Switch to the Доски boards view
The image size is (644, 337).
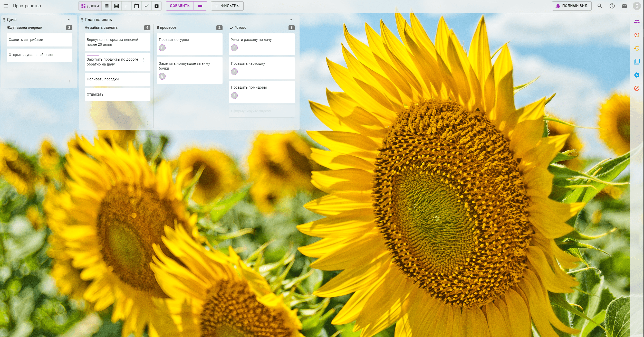pos(90,6)
